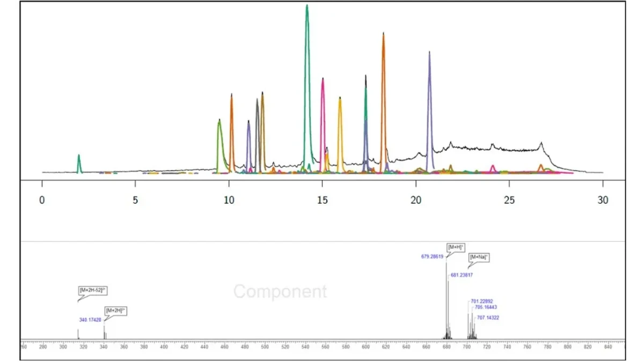Click time axis label 10
This screenshot has width=644, height=362.
[x=229, y=200]
